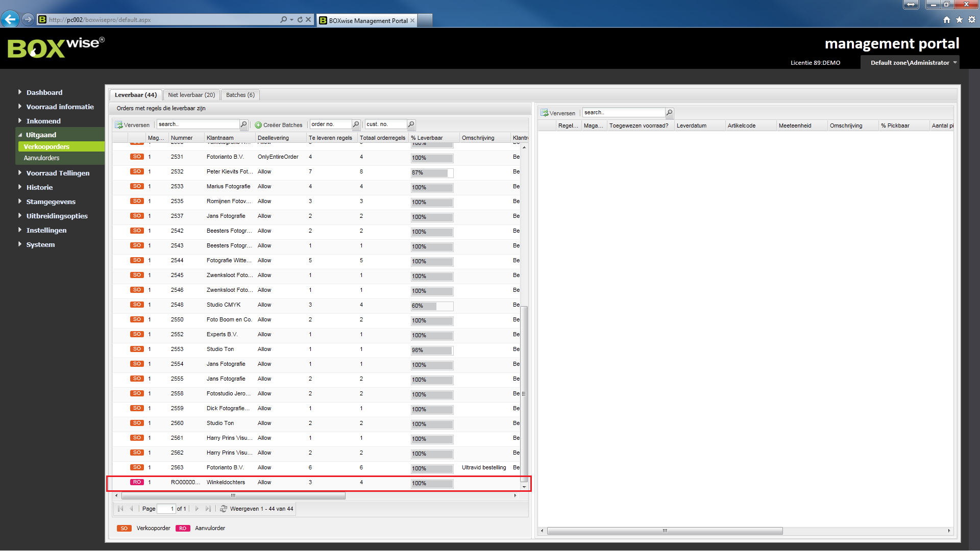Click the page number input field

coord(166,509)
